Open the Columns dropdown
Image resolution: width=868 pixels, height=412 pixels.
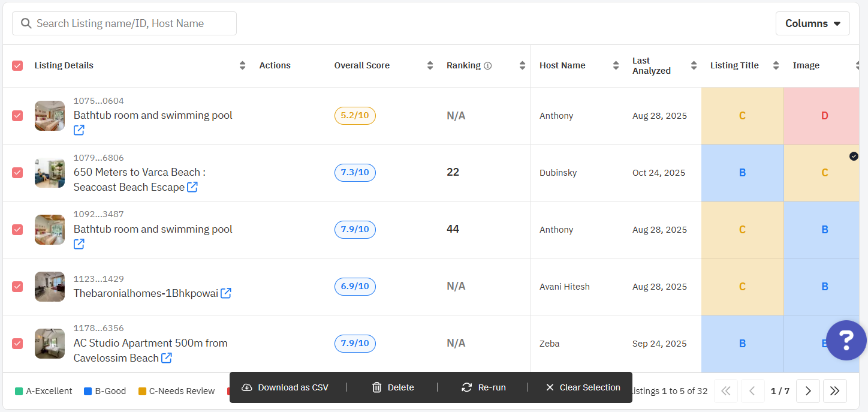(x=813, y=23)
